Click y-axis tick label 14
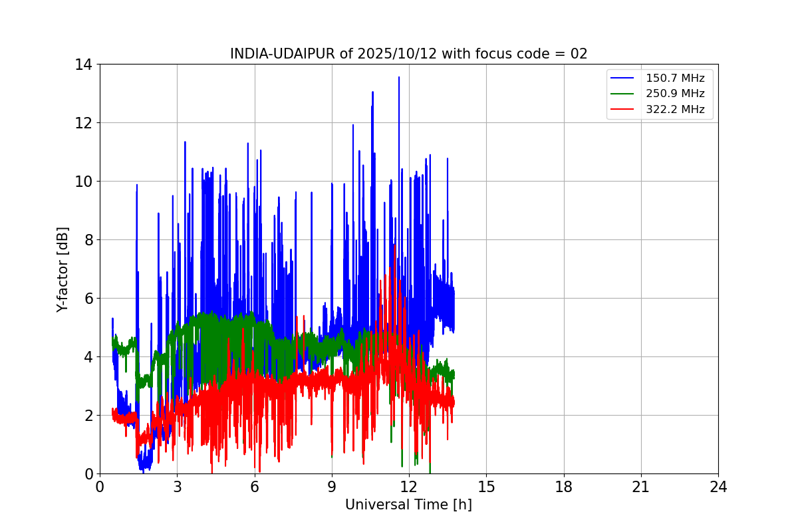This screenshot has height=532, width=798. pyautogui.click(x=84, y=65)
